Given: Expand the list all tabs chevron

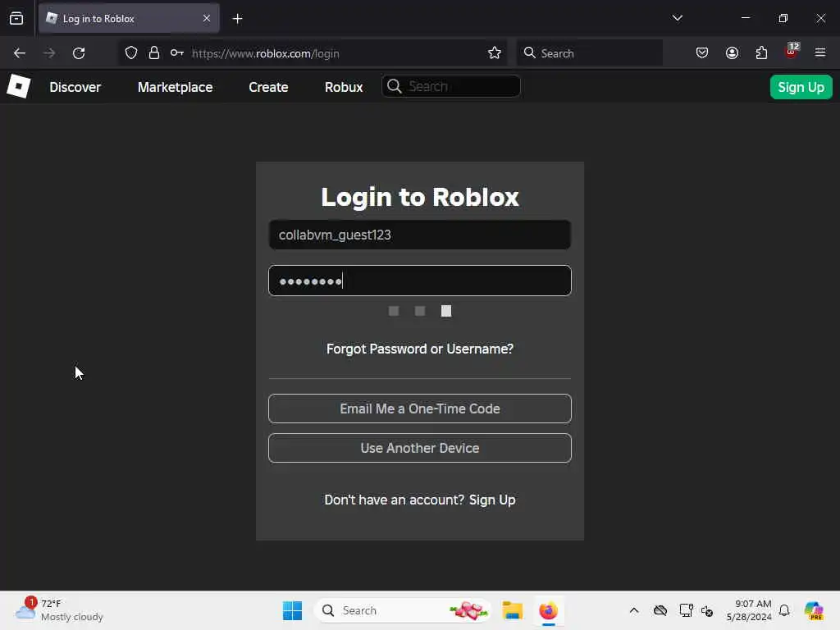Looking at the screenshot, I should 677,18.
